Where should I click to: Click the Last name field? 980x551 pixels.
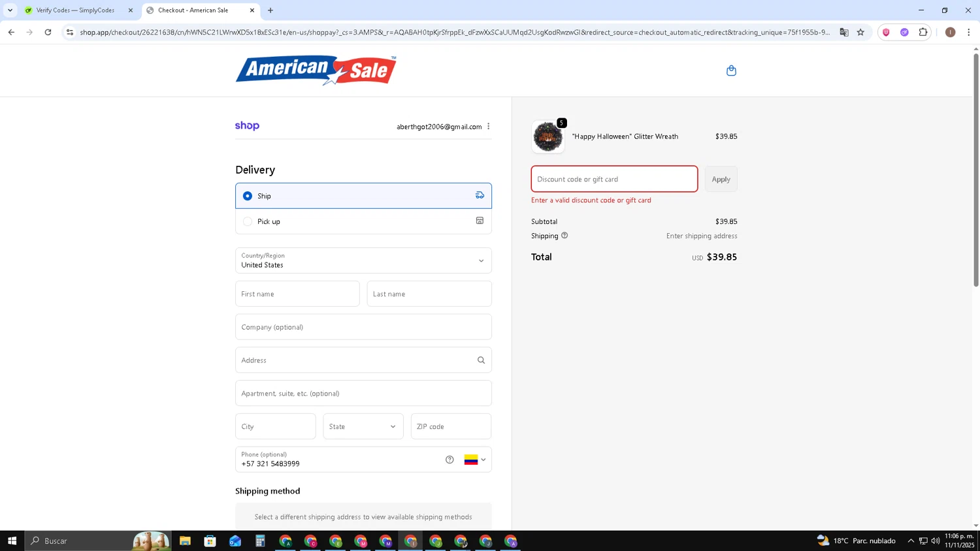click(x=429, y=294)
